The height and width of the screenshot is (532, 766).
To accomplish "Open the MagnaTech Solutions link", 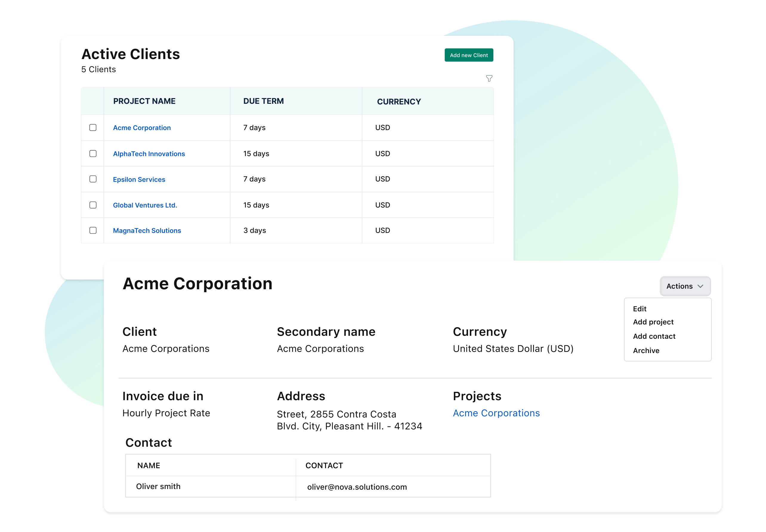I will [x=147, y=231].
